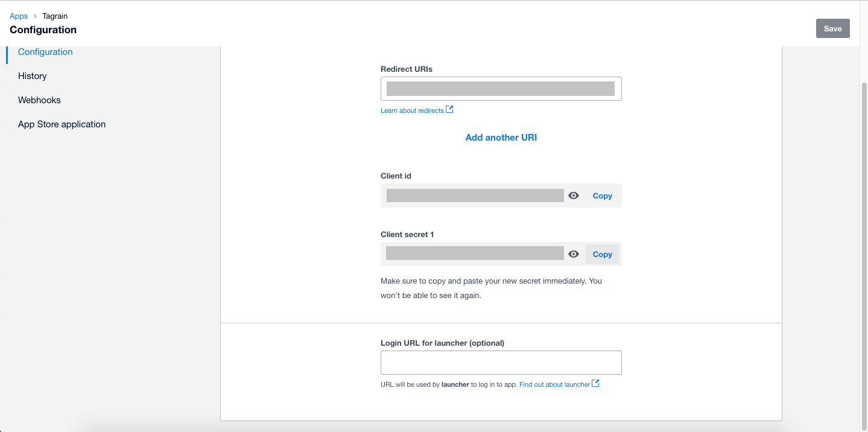Click external link icon after Find out about launcher
Screen dimensions: 868x432
tap(595, 384)
